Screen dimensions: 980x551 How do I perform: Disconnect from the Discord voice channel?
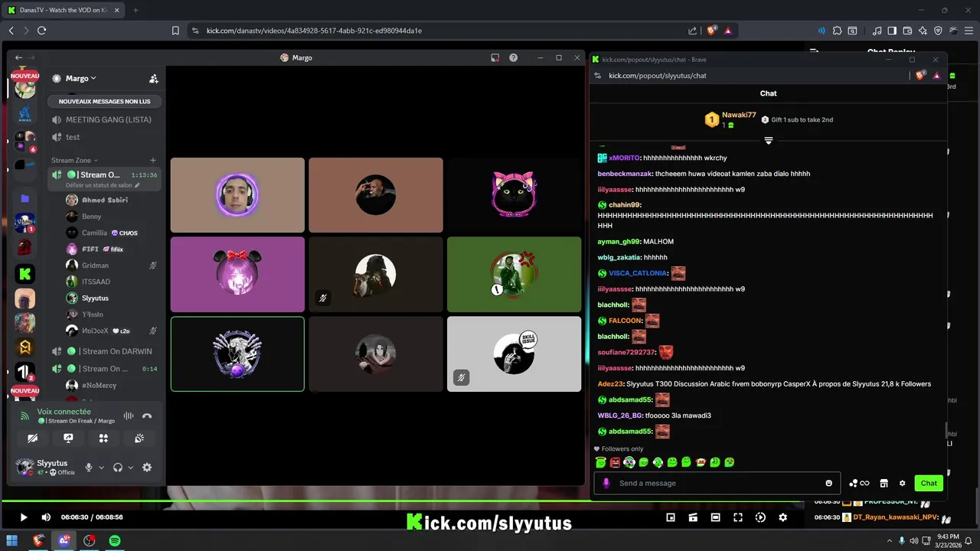(147, 416)
